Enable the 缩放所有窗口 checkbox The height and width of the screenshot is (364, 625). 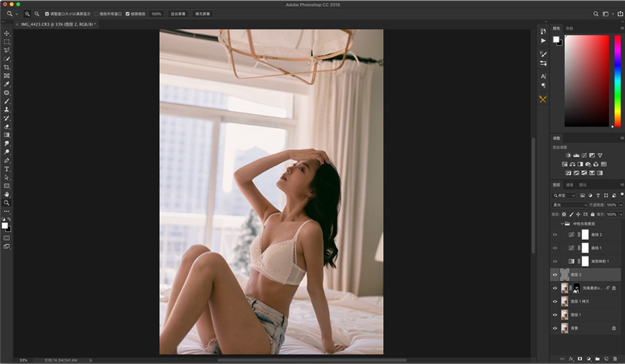96,14
